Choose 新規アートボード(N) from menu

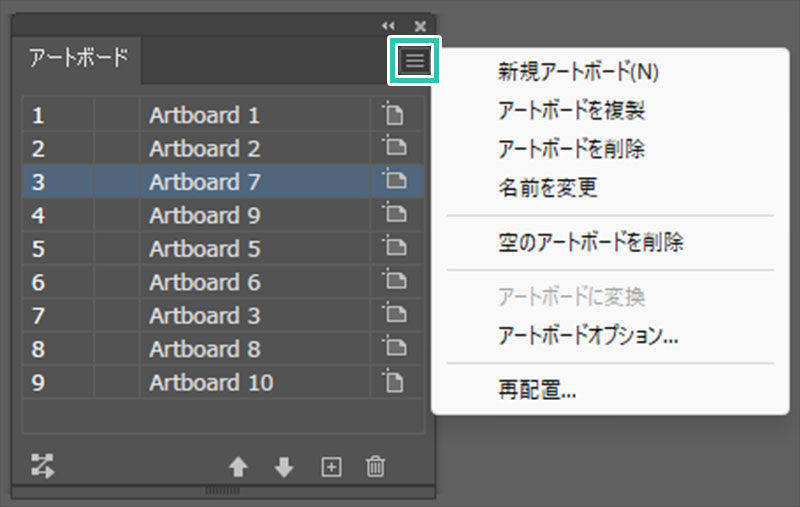(x=578, y=71)
